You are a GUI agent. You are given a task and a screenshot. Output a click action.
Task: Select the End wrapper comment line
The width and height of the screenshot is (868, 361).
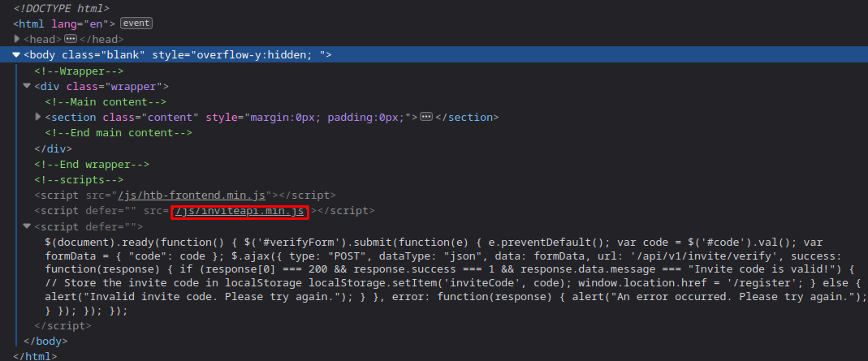coord(92,164)
